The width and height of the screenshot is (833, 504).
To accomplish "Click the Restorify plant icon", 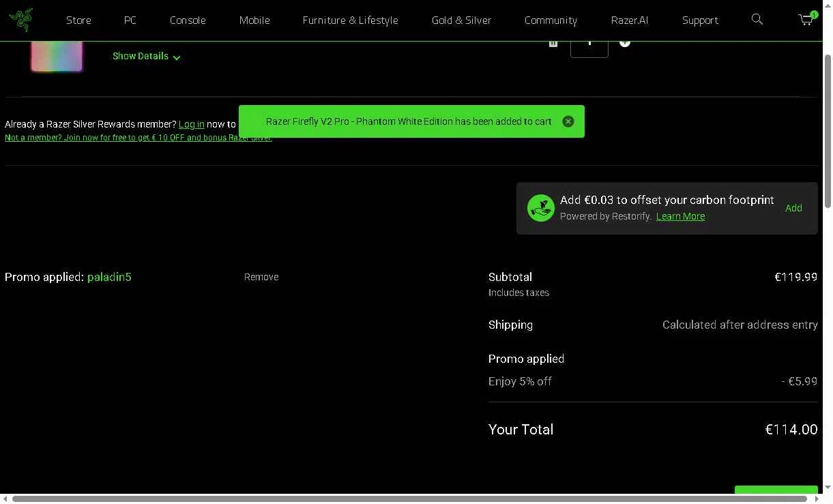I will [541, 207].
